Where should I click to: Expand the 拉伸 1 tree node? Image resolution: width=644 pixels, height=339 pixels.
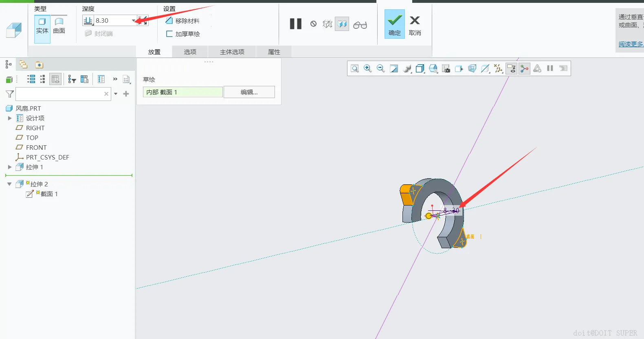point(10,167)
